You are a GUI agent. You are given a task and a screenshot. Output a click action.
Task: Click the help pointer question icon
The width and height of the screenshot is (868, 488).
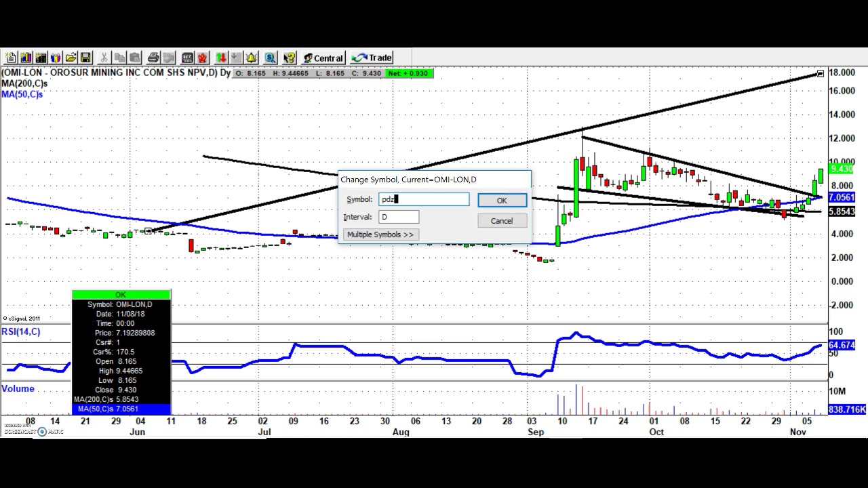pos(289,58)
